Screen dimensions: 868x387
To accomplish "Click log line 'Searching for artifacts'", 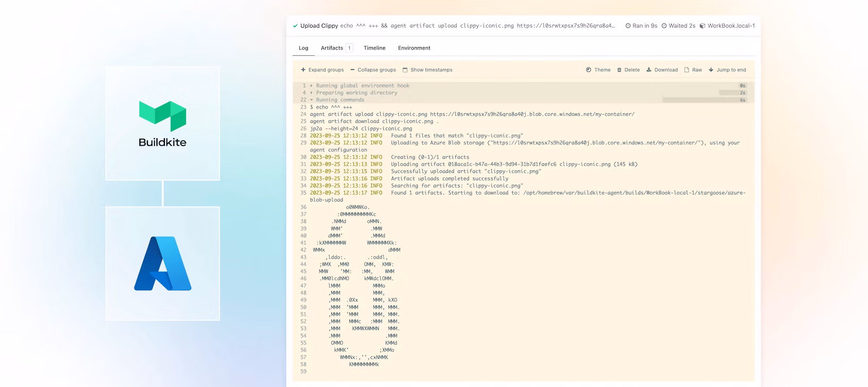I will point(457,186).
